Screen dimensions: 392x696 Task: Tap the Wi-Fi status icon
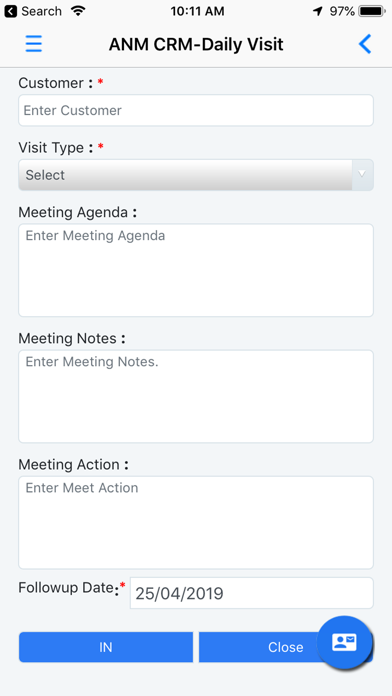[x=78, y=11]
